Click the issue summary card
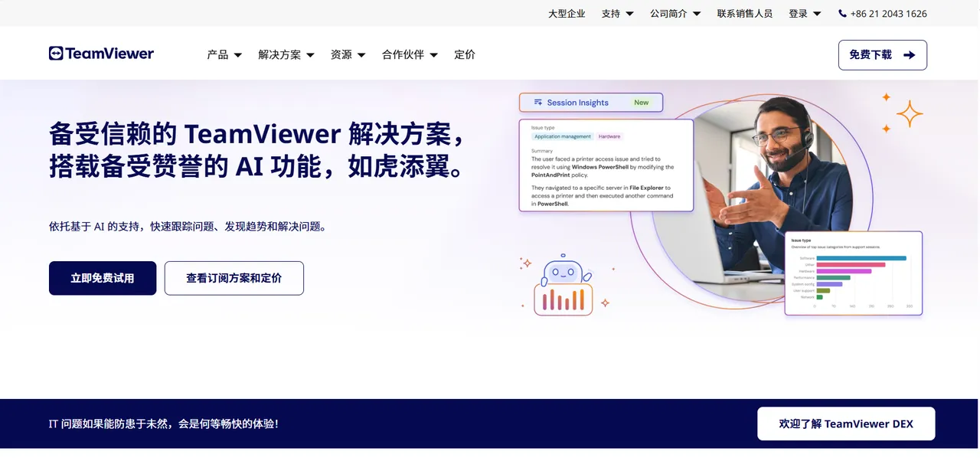The height and width of the screenshot is (458, 980). click(606, 165)
